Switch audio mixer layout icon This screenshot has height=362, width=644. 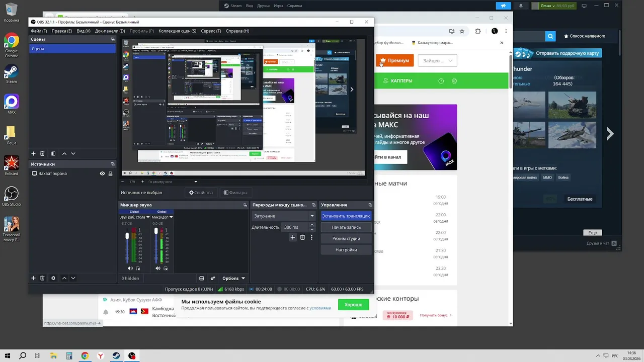(x=202, y=278)
